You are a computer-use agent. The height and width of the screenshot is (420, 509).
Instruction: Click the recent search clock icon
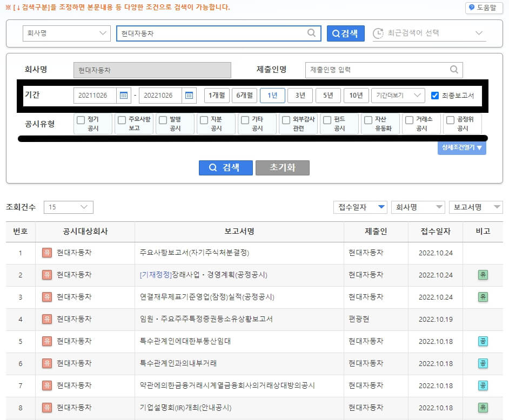(378, 33)
